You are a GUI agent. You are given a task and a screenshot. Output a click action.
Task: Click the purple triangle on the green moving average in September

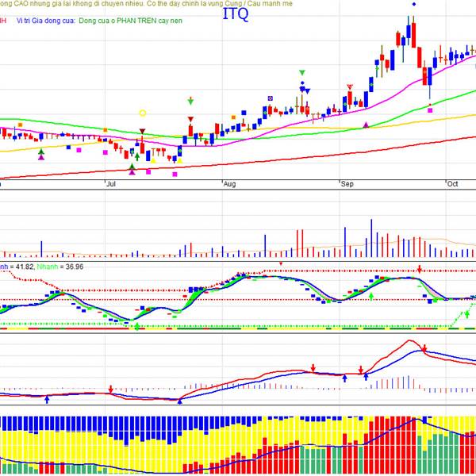366,125
